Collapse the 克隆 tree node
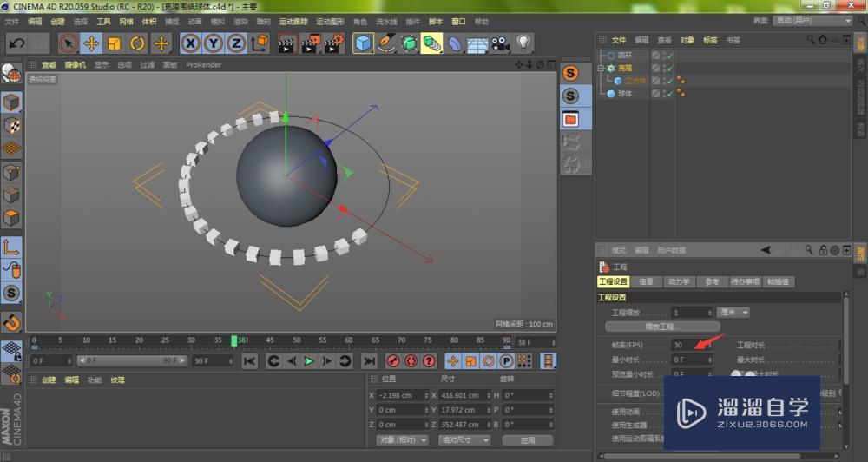 602,68
